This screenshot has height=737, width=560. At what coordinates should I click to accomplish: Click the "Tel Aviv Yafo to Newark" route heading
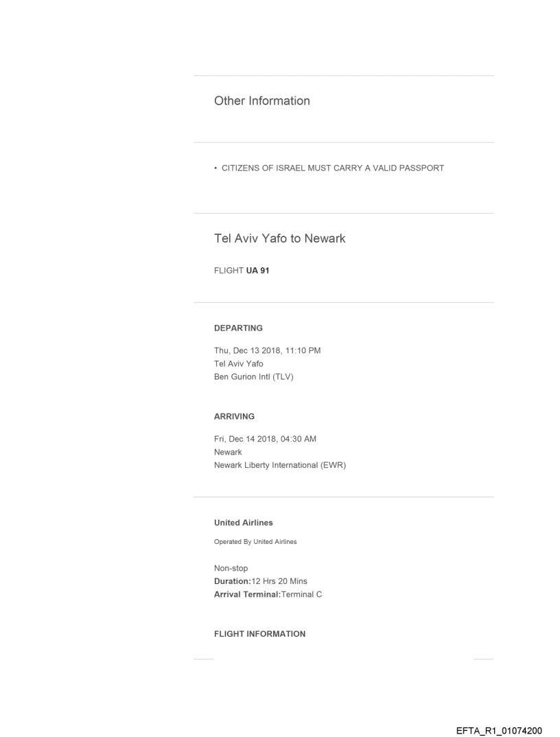point(279,238)
